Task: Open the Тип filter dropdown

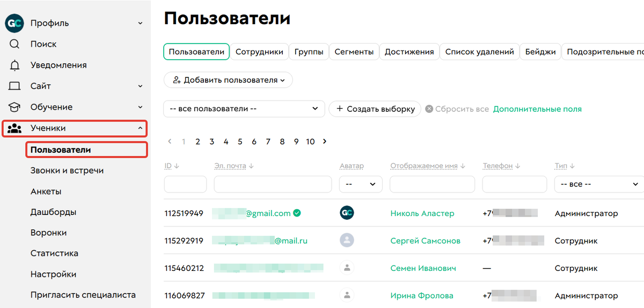Action: 599,184
